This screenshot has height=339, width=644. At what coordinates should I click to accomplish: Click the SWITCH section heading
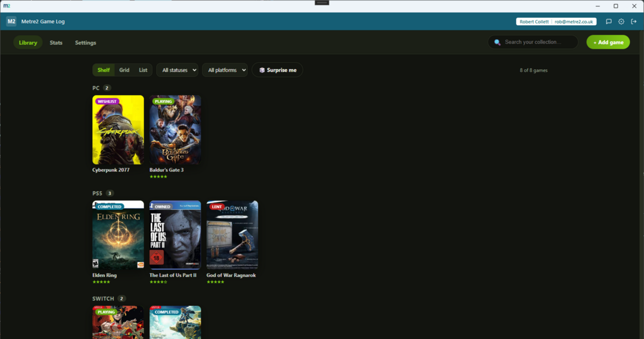(103, 298)
